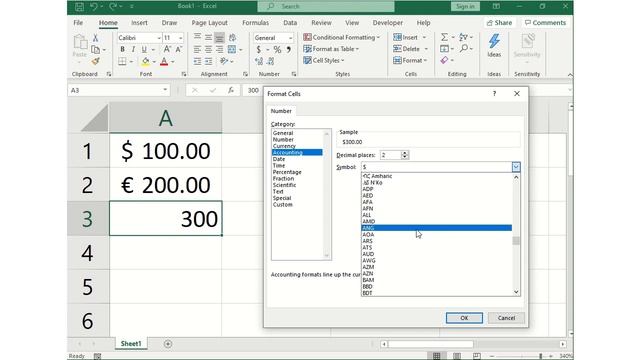Switch to the Developer tab
This screenshot has height=360, width=640.
click(388, 23)
